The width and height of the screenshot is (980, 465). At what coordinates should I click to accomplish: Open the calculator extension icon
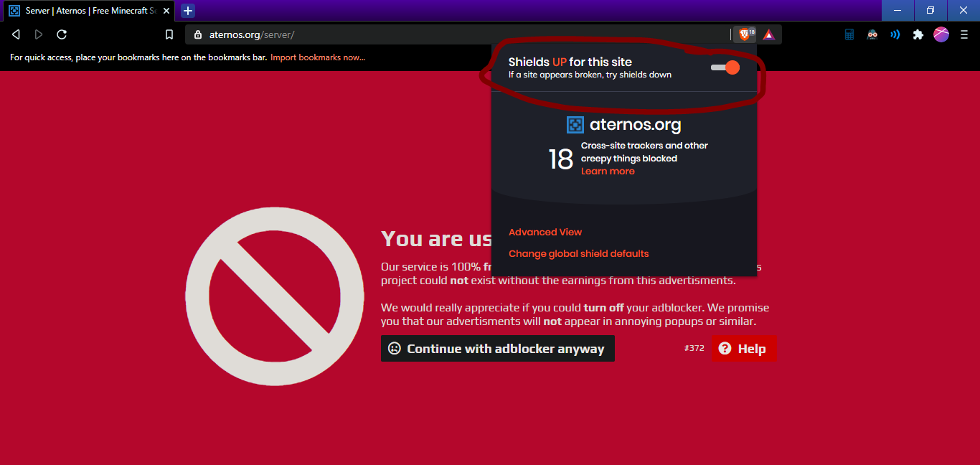click(x=849, y=34)
